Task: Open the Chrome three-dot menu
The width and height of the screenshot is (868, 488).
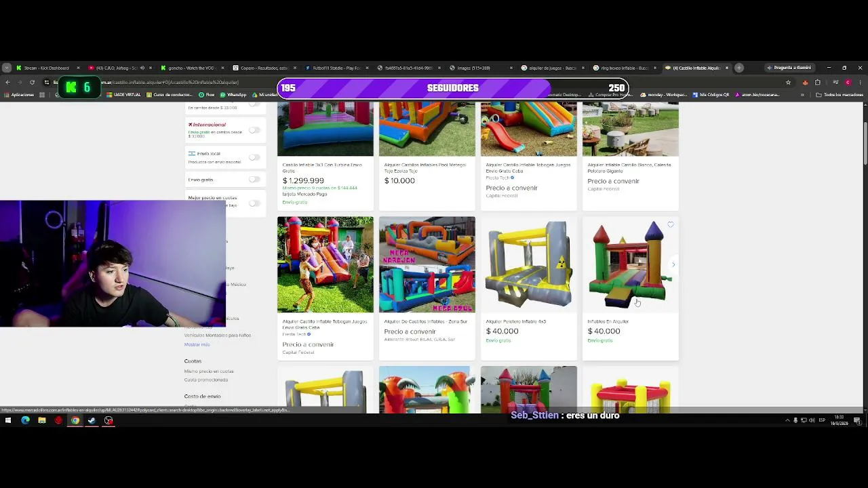Action: click(860, 82)
